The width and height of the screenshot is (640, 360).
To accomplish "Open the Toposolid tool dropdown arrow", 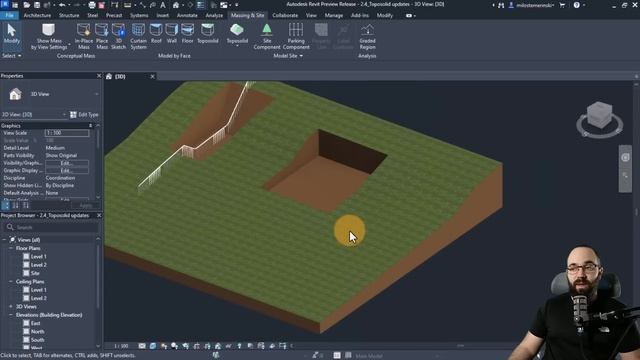I will tap(237, 46).
